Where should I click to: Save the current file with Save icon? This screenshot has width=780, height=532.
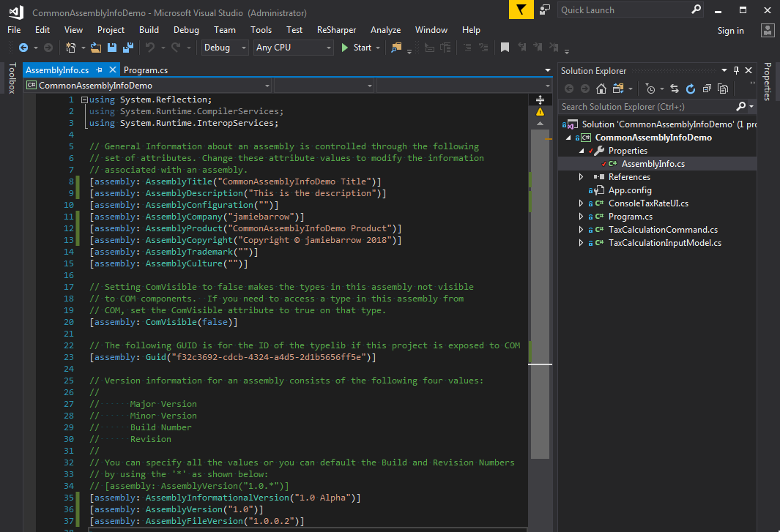[112, 48]
